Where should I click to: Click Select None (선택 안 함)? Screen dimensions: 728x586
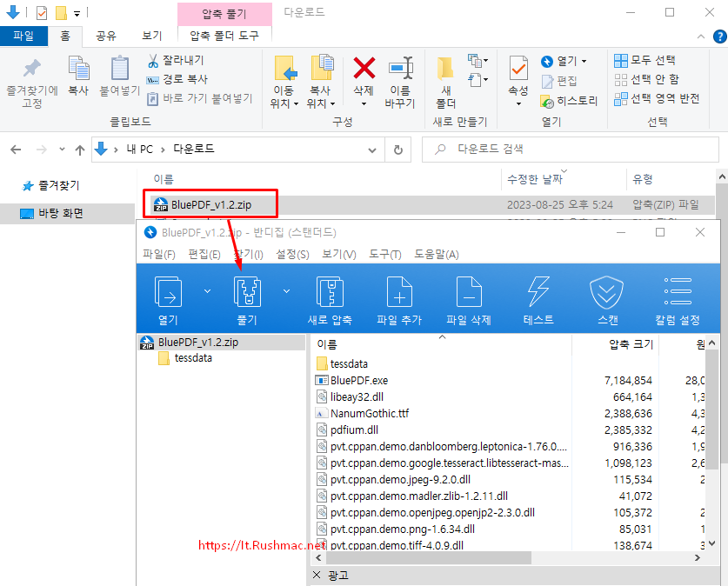(x=646, y=79)
